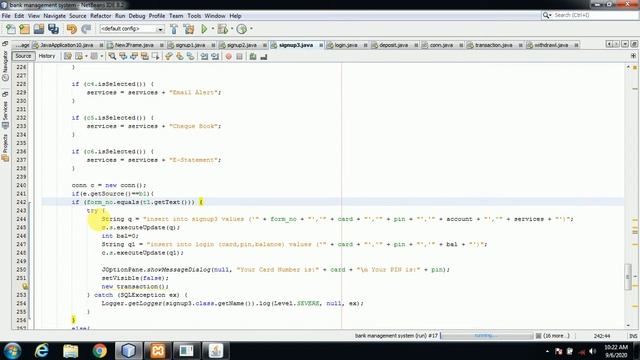Image resolution: width=640 pixels, height=360 pixels.
Task: Click the Build Project hammer icon
Action: pyautogui.click(x=174, y=29)
